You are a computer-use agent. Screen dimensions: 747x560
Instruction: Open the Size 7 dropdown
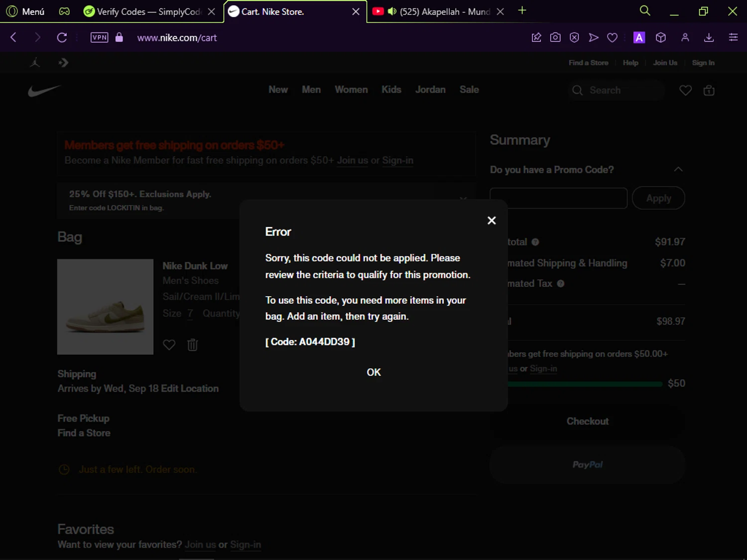(190, 313)
